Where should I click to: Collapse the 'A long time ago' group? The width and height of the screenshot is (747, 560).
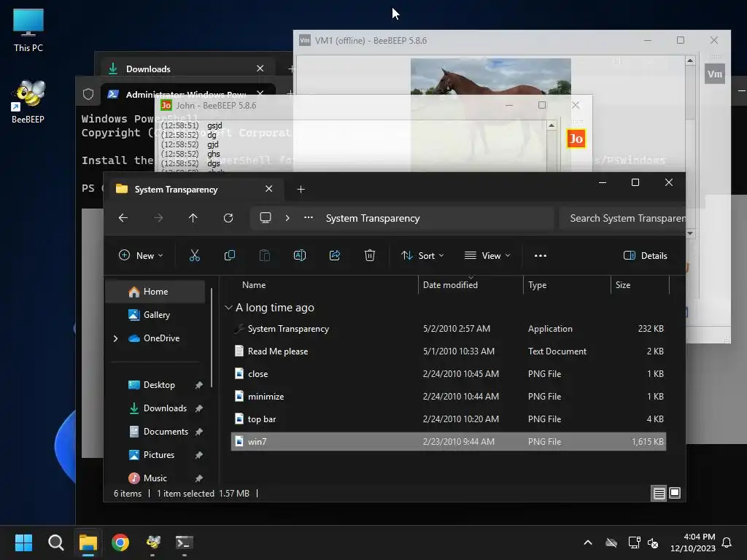(x=228, y=308)
